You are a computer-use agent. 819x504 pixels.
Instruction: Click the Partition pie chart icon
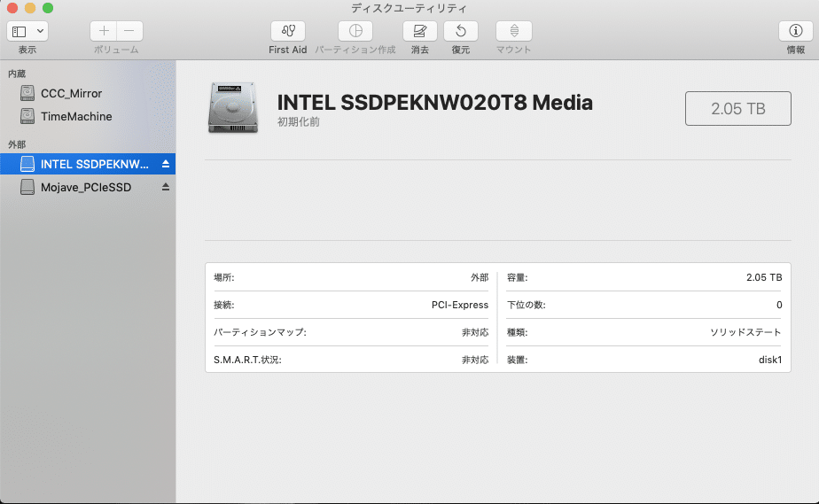point(355,31)
